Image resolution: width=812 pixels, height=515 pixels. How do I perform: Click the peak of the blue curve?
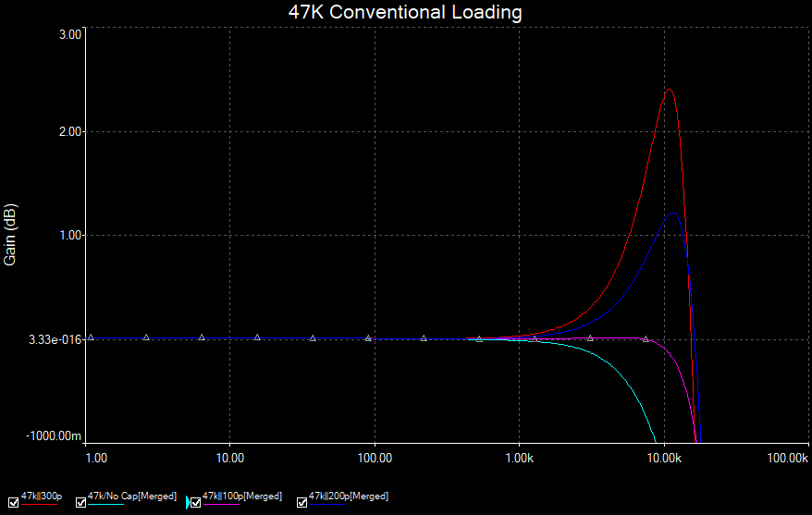point(673,214)
